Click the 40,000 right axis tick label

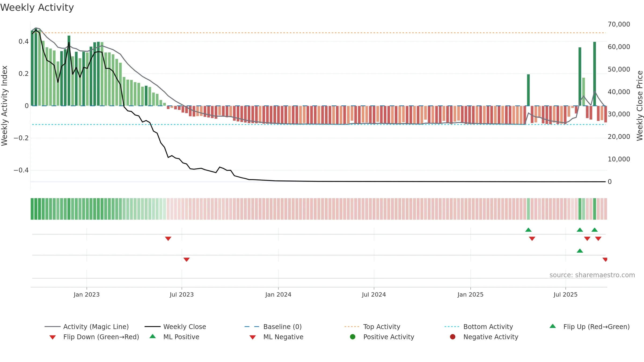(x=619, y=92)
